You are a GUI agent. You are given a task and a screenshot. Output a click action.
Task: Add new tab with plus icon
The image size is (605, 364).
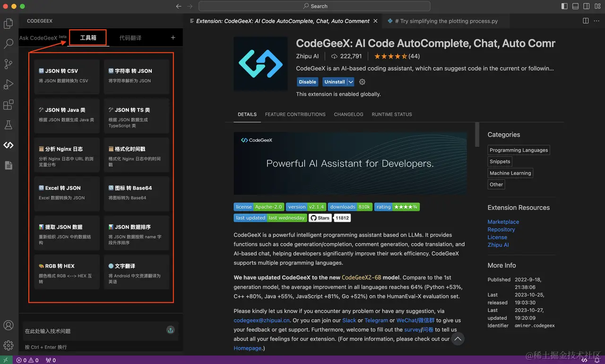[173, 37]
